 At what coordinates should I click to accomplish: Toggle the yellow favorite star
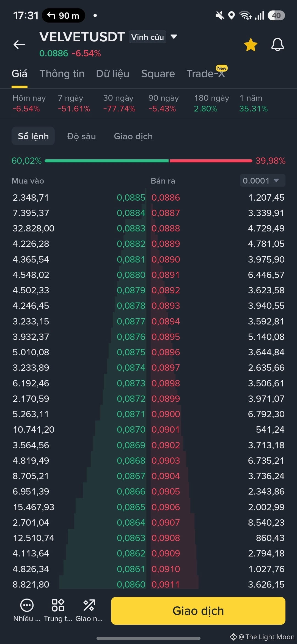[251, 45]
